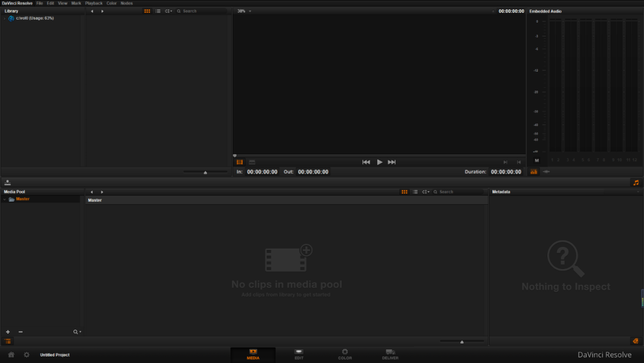
Task: Click the In timecode field
Action: coord(262,172)
